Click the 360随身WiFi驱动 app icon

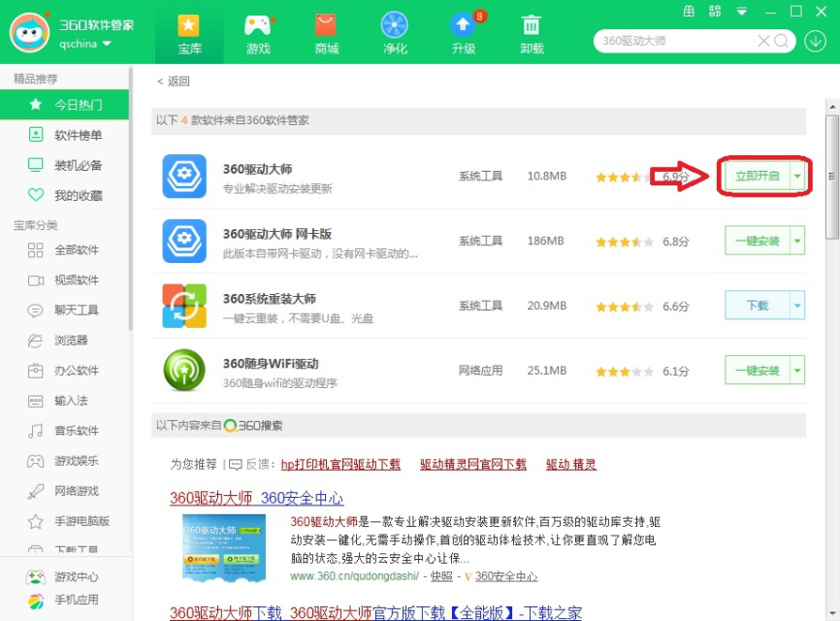point(184,371)
